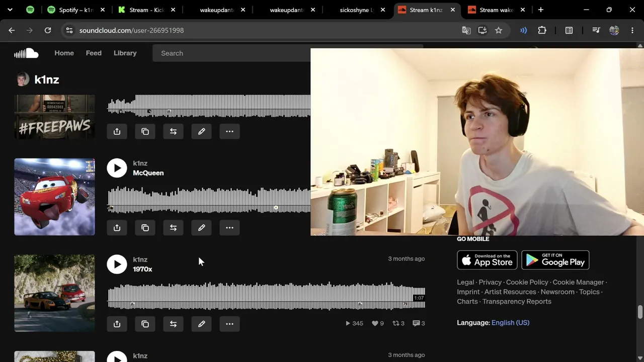The height and width of the screenshot is (362, 644).
Task: View the reposts count on the 1970x track
Action: [x=398, y=323]
